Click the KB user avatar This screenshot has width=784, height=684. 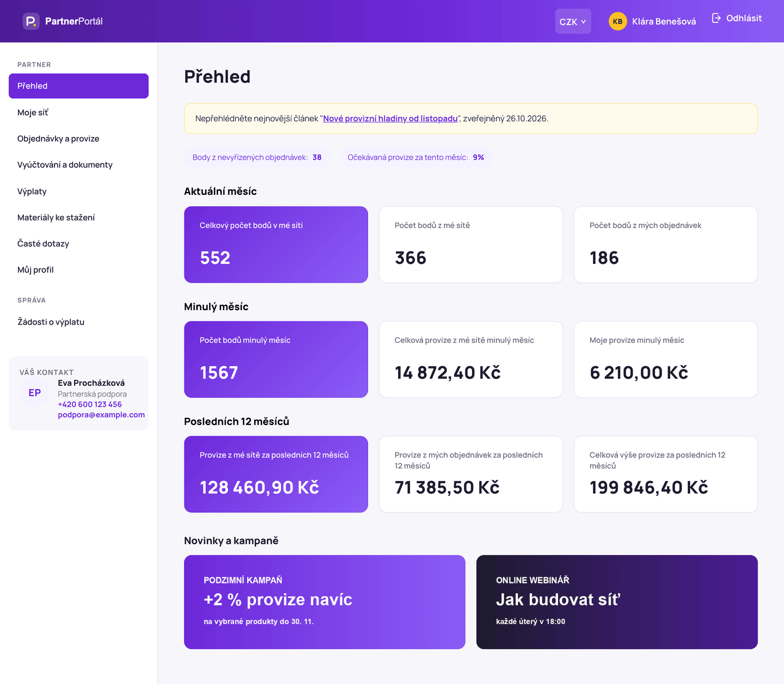point(617,21)
